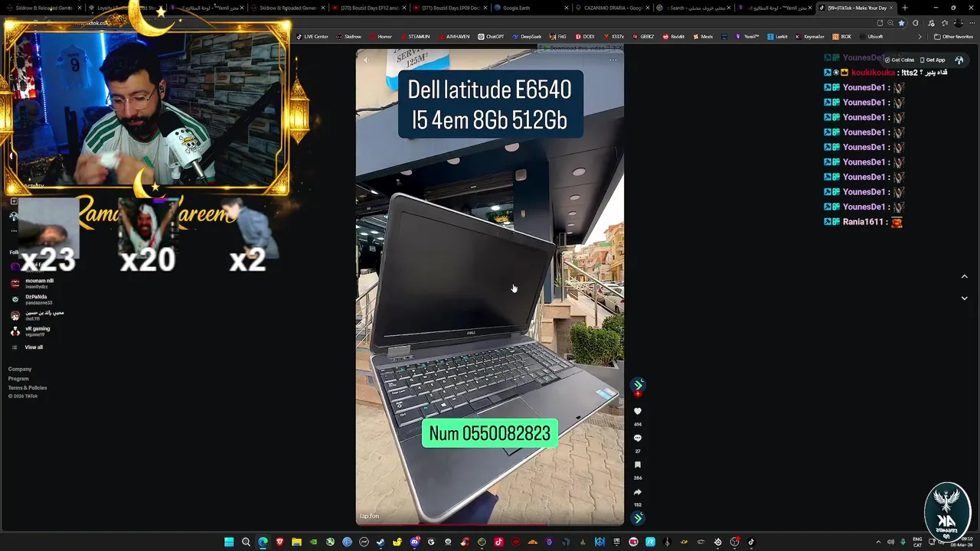The width and height of the screenshot is (980, 551).
Task: Open Brave browser from the taskbar
Action: tap(279, 542)
